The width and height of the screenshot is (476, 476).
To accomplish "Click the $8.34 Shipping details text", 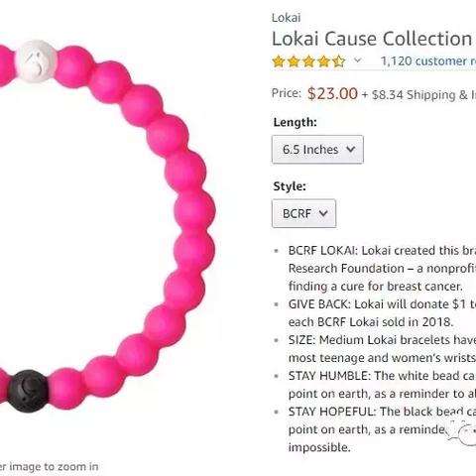I will 423,95.
